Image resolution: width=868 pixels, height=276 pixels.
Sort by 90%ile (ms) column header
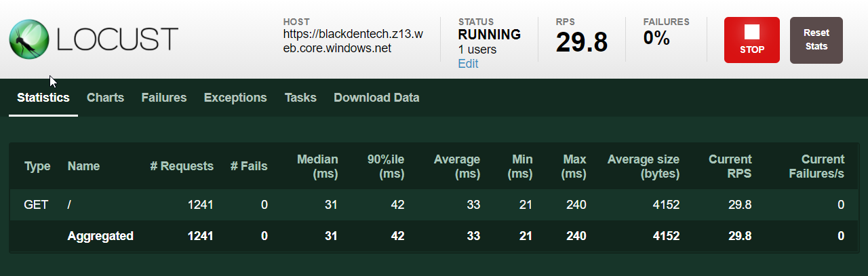coord(384,167)
